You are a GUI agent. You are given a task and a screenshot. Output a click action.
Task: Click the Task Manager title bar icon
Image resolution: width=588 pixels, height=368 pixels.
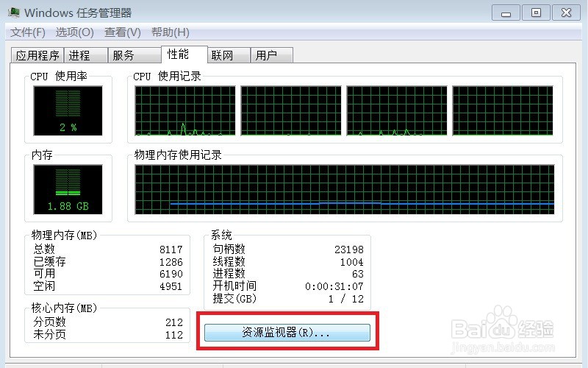pos(13,13)
